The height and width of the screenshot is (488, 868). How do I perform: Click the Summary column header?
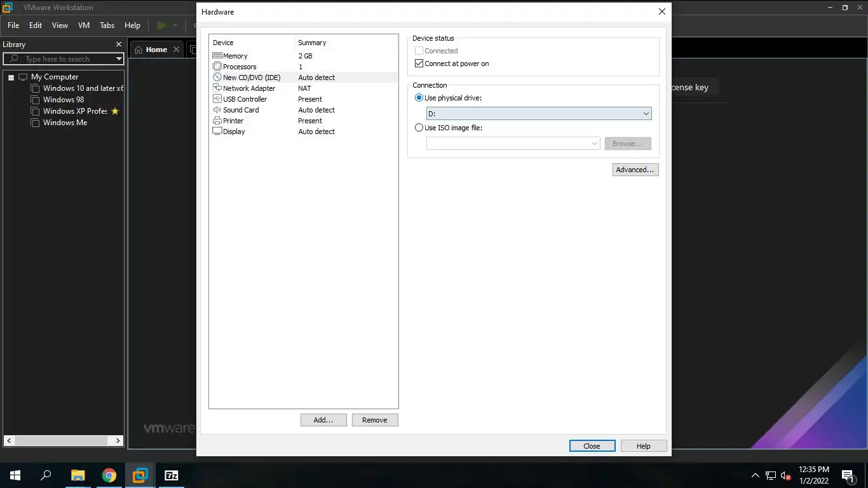point(346,43)
